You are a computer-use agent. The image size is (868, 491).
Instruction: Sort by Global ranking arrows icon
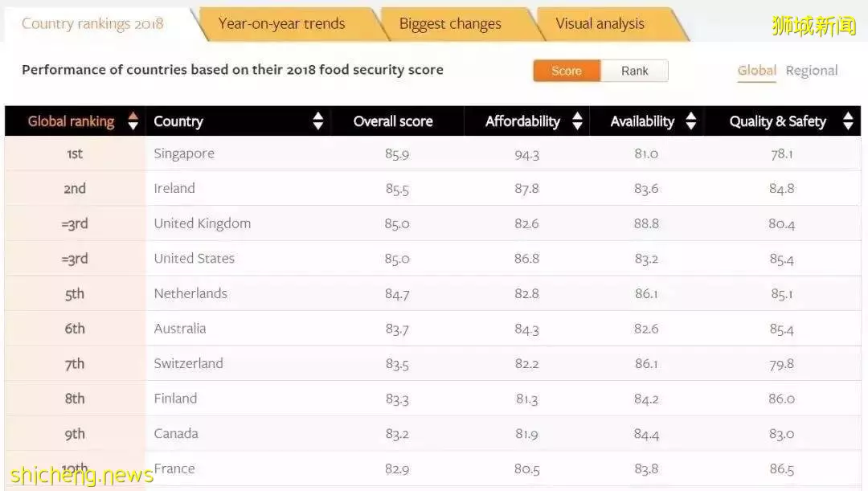133,121
